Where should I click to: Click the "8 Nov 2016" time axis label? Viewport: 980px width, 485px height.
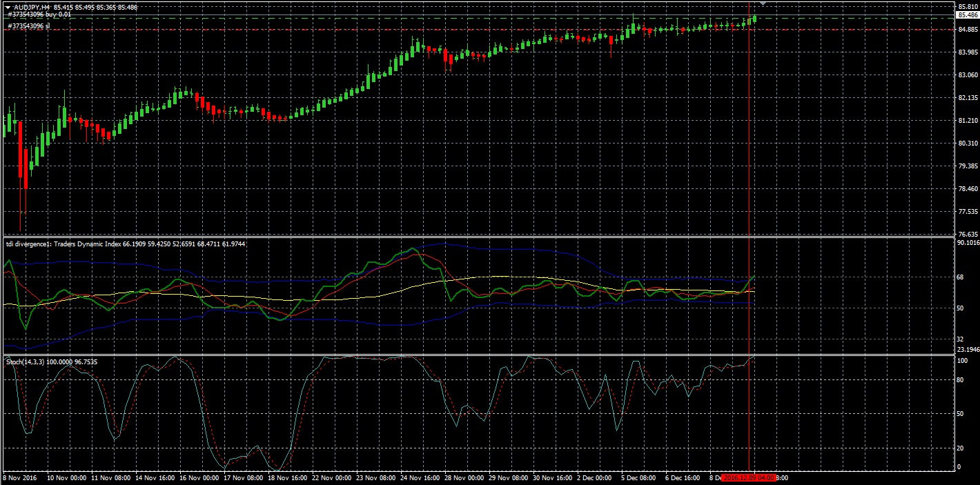21,477
